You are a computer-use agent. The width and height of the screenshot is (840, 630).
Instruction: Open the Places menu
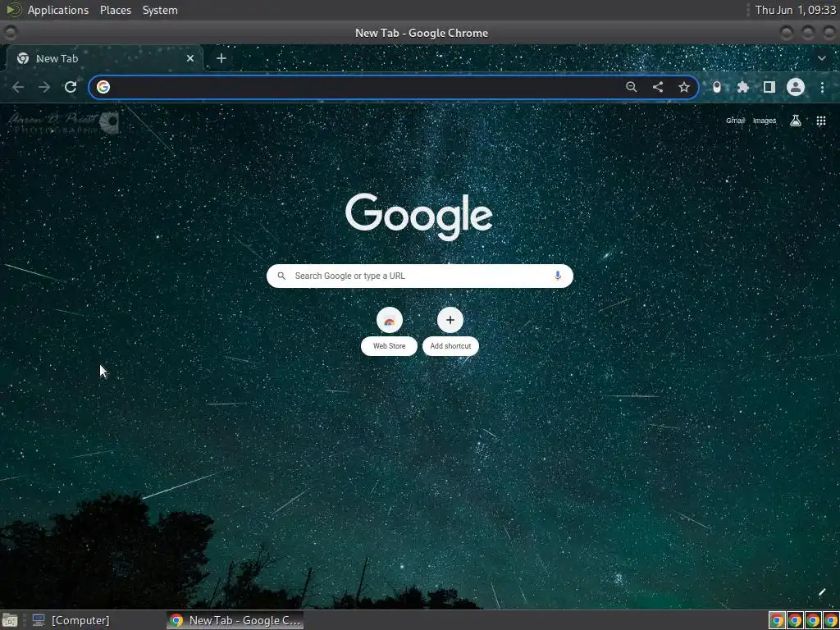(115, 10)
